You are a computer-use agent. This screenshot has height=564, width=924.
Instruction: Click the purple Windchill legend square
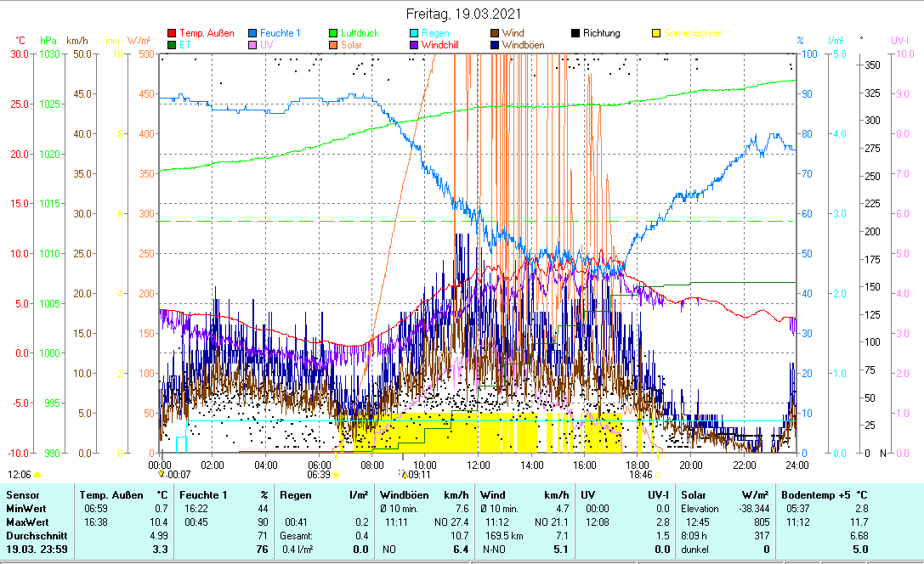pos(415,45)
